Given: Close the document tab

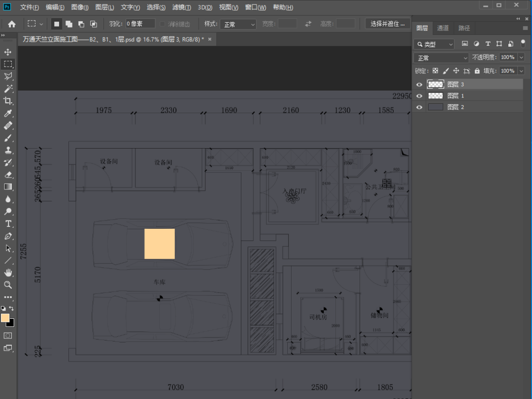Looking at the screenshot, I should pyautogui.click(x=210, y=39).
